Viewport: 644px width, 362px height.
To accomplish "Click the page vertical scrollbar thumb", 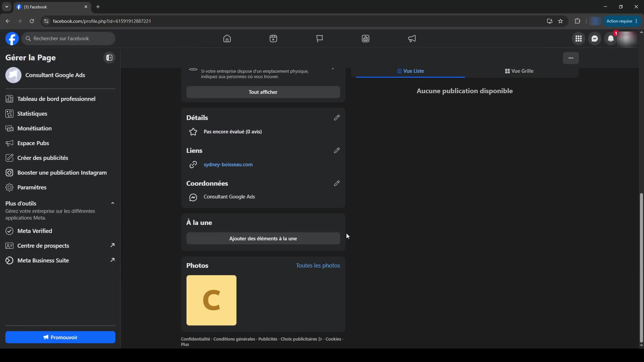I will pyautogui.click(x=641, y=267).
